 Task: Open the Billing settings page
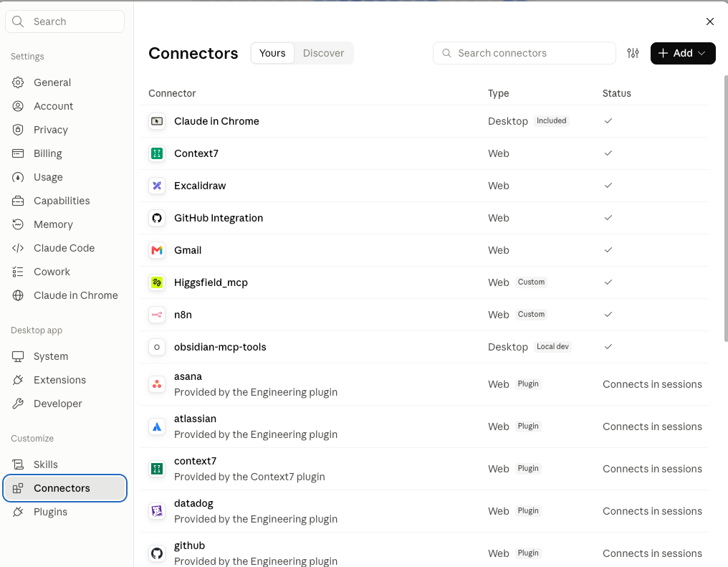coord(64,153)
